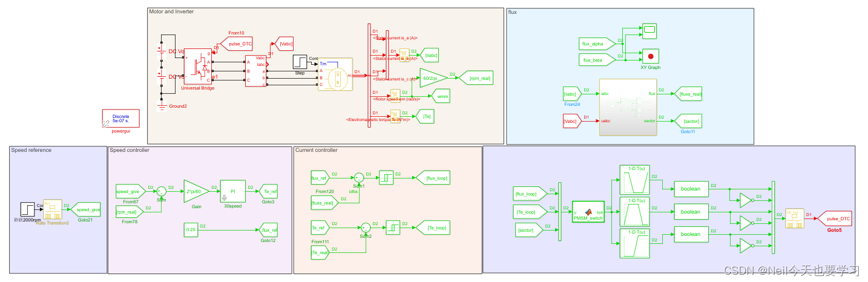Click the Sum1 block
The image size is (868, 282).
point(359,177)
